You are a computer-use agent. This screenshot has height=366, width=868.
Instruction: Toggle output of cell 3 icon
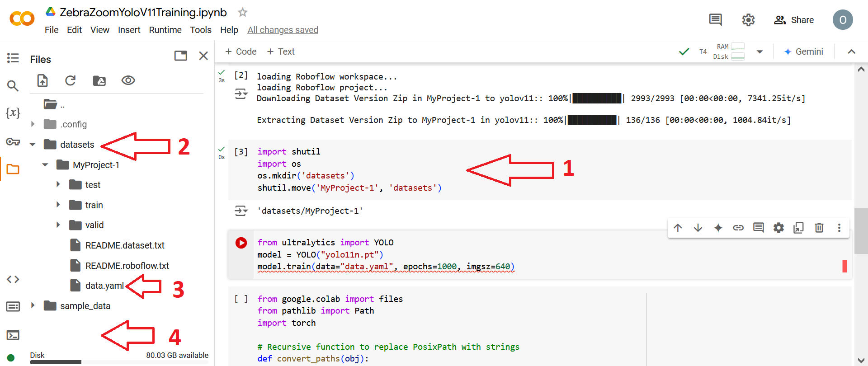[241, 211]
